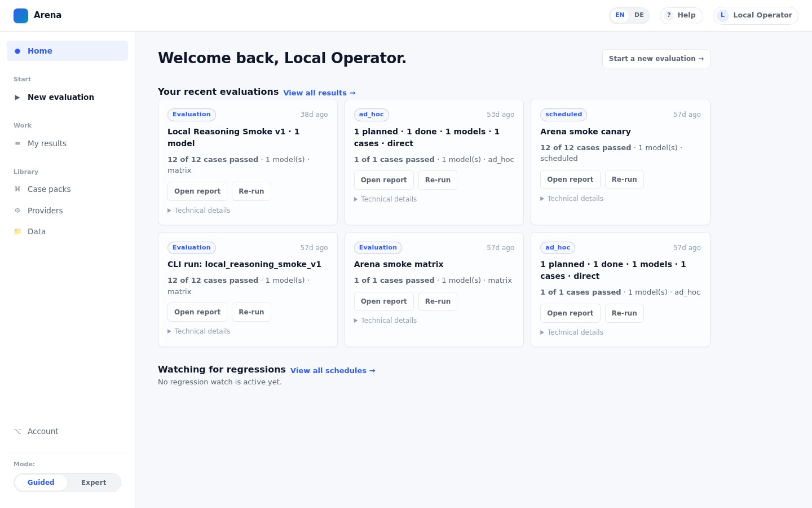
Task: Re-run Local Reasoning Smoke v1 evaluation
Action: 251,191
